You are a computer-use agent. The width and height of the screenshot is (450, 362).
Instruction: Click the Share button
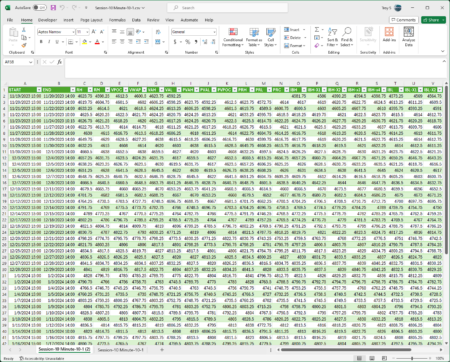[433, 20]
